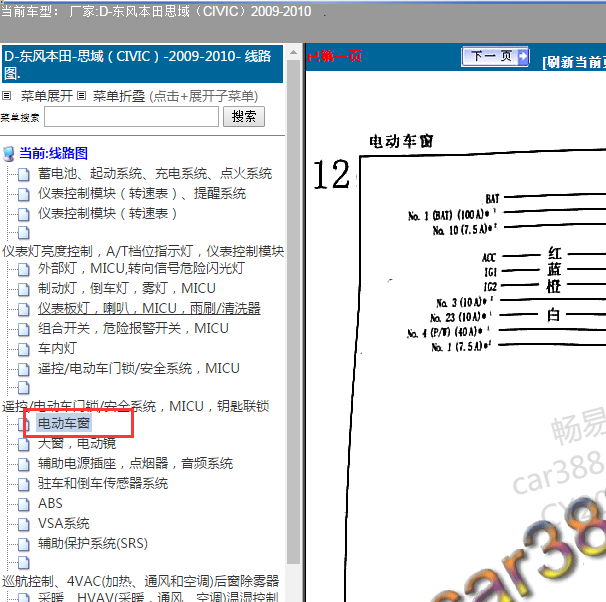Image resolution: width=606 pixels, height=602 pixels.
Task: Click the 蓝 wire color label
Action: [x=554, y=269]
